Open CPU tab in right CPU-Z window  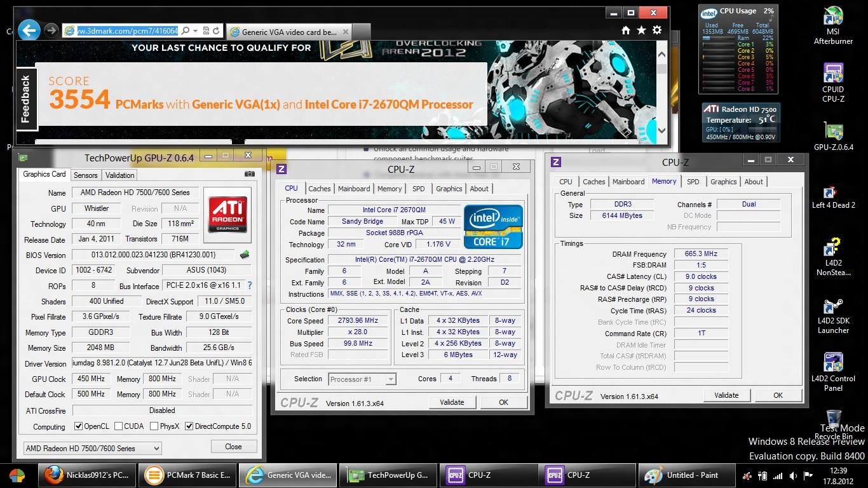tap(566, 182)
